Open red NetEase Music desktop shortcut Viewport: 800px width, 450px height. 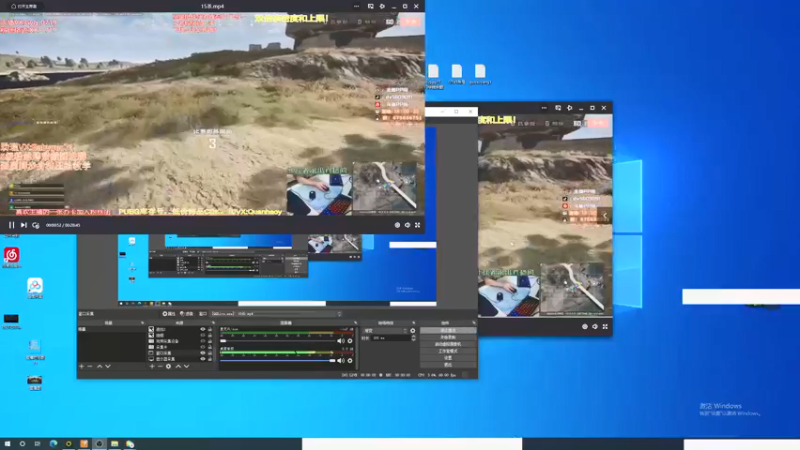tap(11, 255)
